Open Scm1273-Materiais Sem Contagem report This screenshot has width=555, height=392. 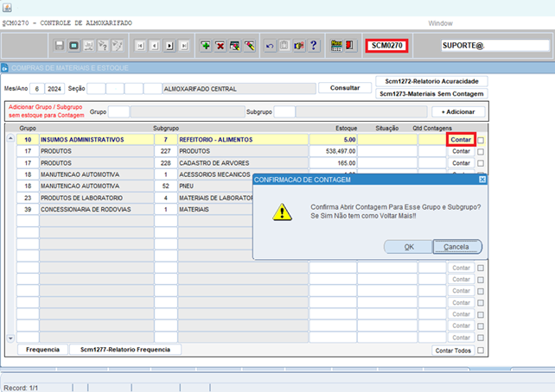coord(431,93)
